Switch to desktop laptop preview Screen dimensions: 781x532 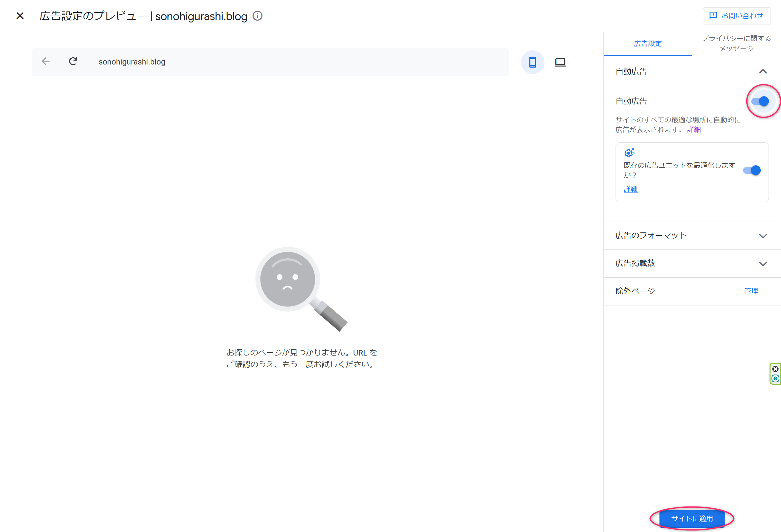pyautogui.click(x=560, y=62)
